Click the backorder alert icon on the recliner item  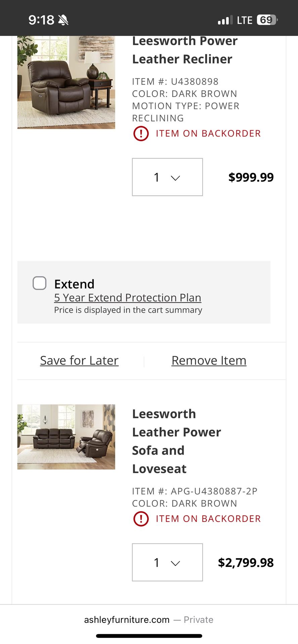(x=141, y=133)
